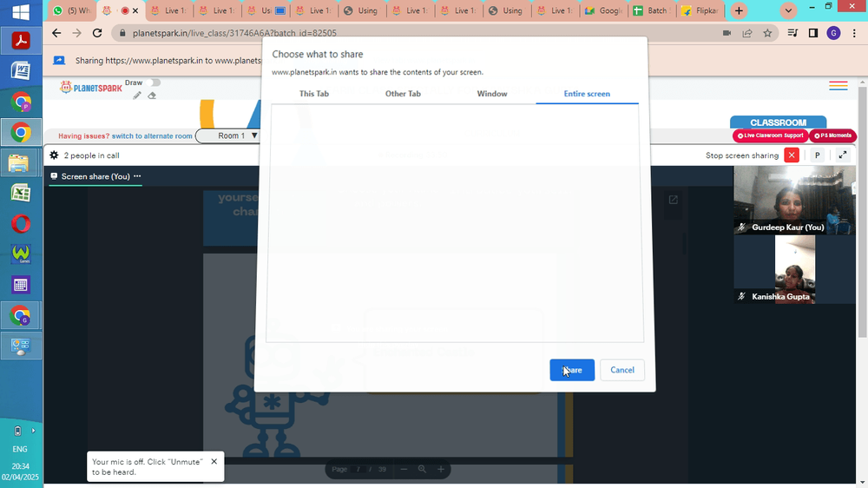868x488 pixels.
Task: Select the Entire screen tab
Action: (x=587, y=94)
